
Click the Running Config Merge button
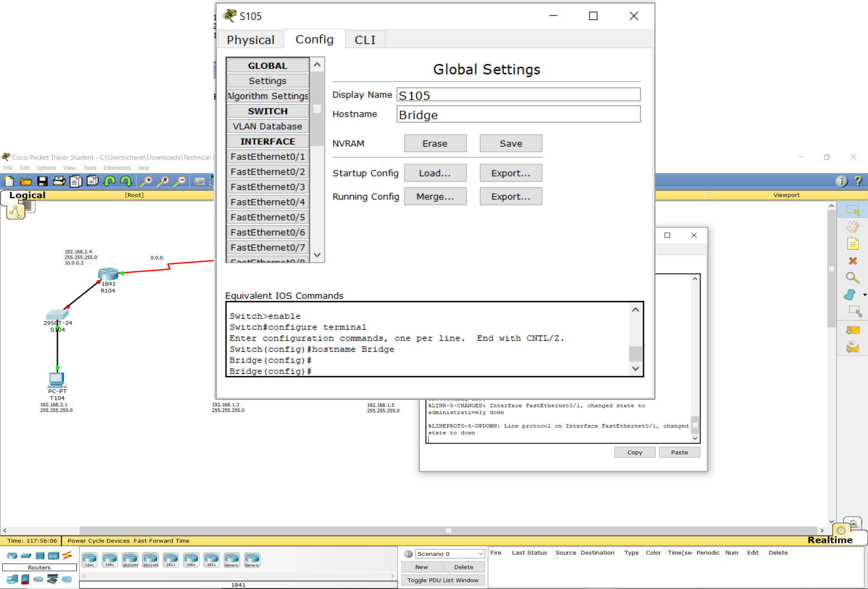(435, 197)
